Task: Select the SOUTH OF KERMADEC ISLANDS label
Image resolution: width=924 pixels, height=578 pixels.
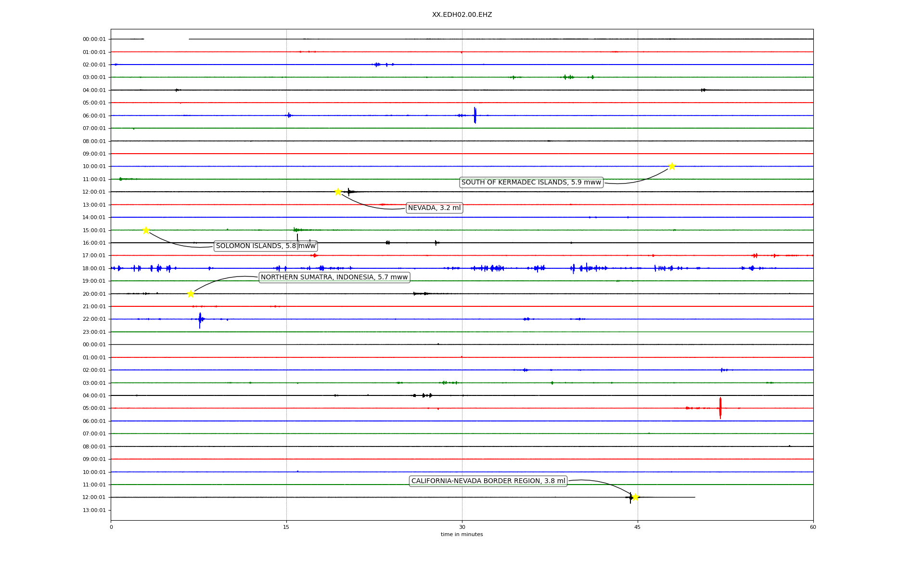Action: 531,183
